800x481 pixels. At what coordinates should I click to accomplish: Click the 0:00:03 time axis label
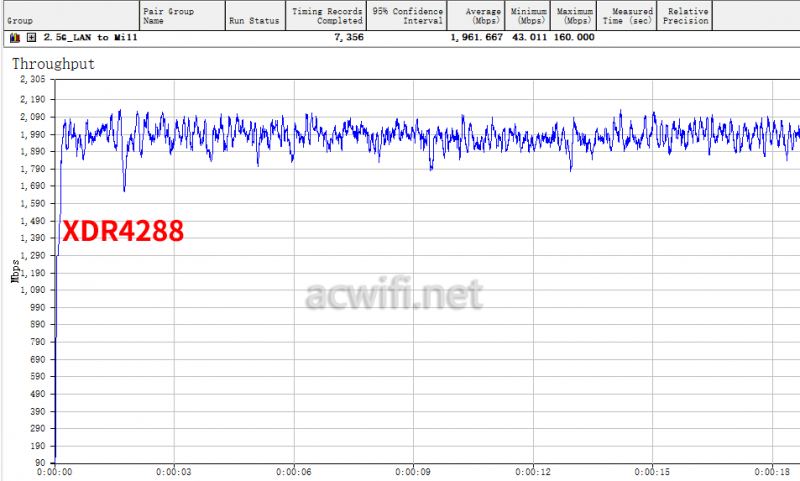tap(174, 472)
